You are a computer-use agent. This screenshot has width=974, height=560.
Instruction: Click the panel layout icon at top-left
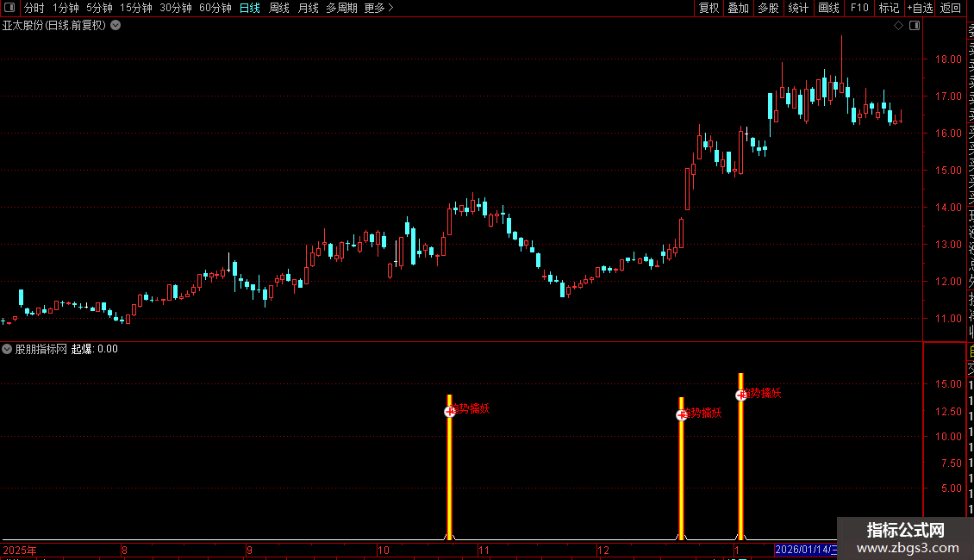pos(9,8)
